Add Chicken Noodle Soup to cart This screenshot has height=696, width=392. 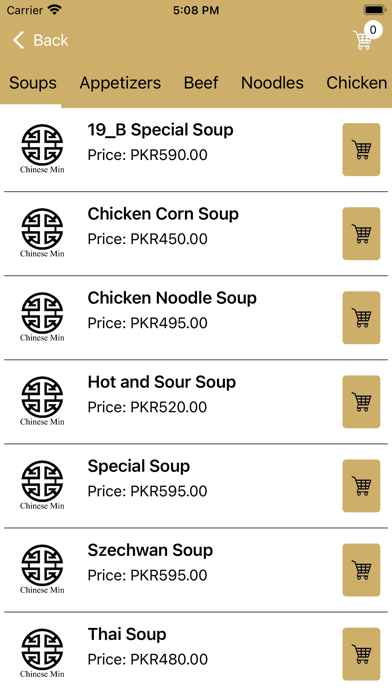361,318
